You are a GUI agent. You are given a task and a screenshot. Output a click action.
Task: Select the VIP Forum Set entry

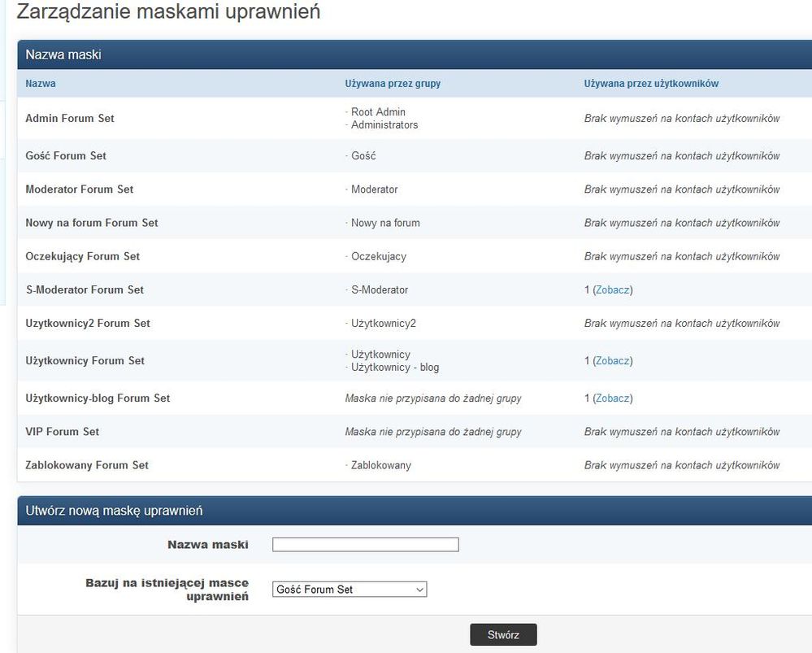coord(63,431)
